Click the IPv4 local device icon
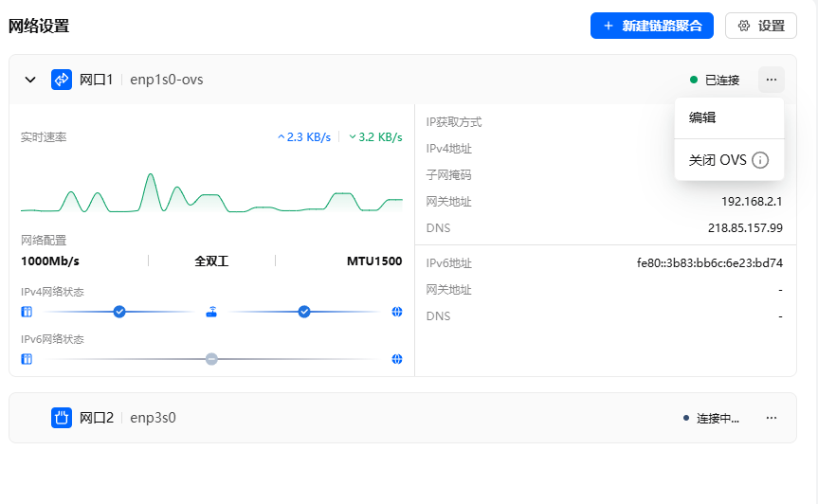 coord(27,312)
